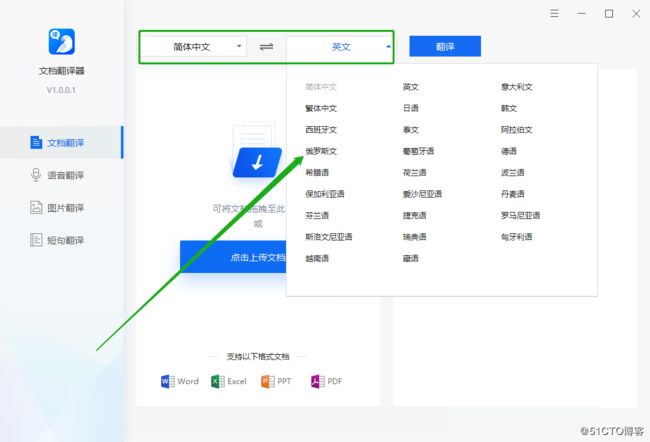650x442 pixels.
Task: Pick 波兰语 in the language list
Action: click(x=513, y=172)
